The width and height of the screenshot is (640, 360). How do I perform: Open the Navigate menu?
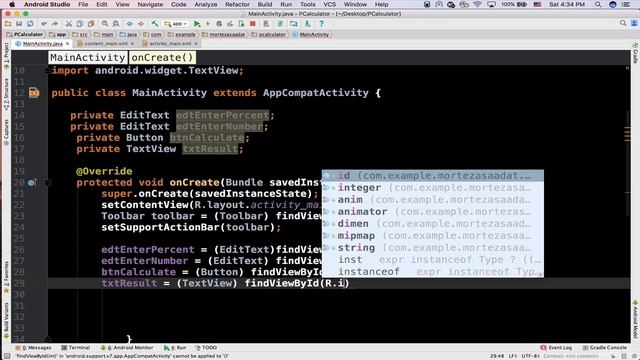150,4
